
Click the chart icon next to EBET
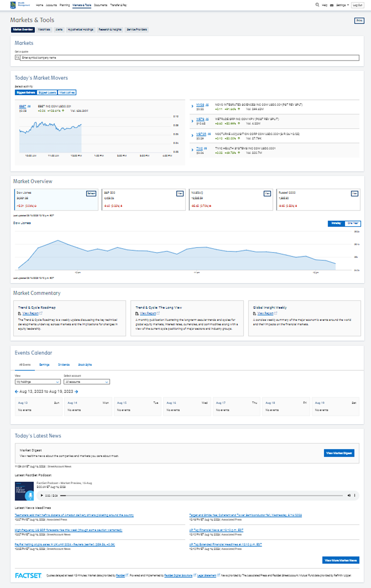(x=29, y=106)
